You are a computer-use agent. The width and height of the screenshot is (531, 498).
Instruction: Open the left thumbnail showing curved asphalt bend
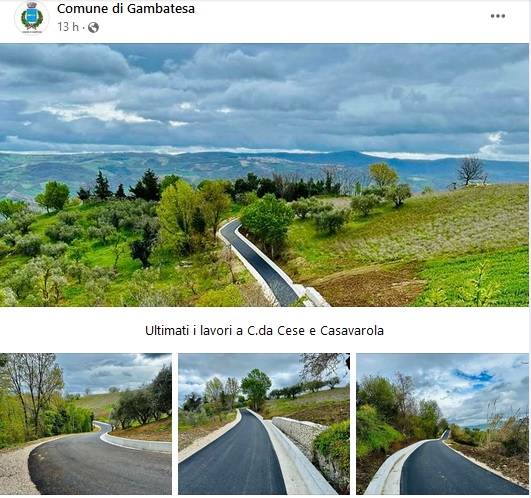[86, 424]
